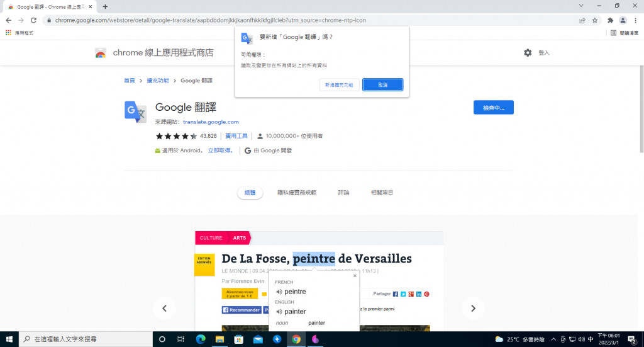This screenshot has height=347, width=644.
Task: Open a new browser tab
Action: coord(105,6)
